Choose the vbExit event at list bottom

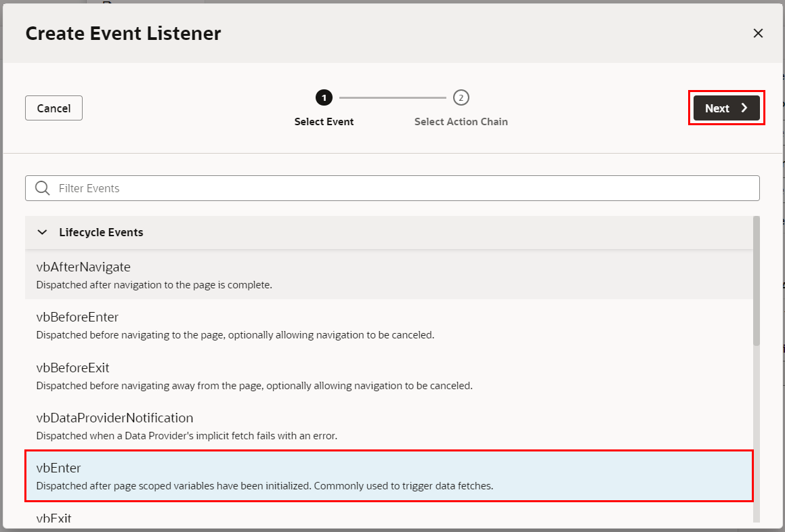54,518
